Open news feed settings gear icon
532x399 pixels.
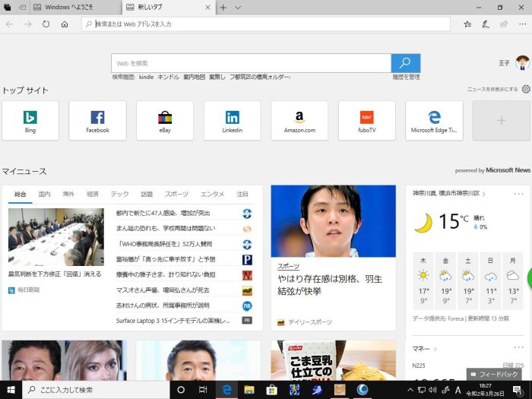pos(525,89)
